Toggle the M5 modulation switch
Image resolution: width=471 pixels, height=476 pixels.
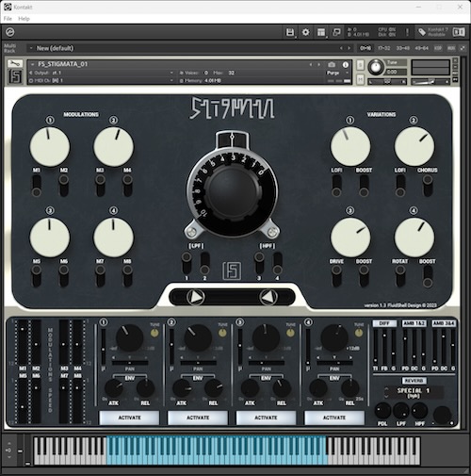click(37, 276)
